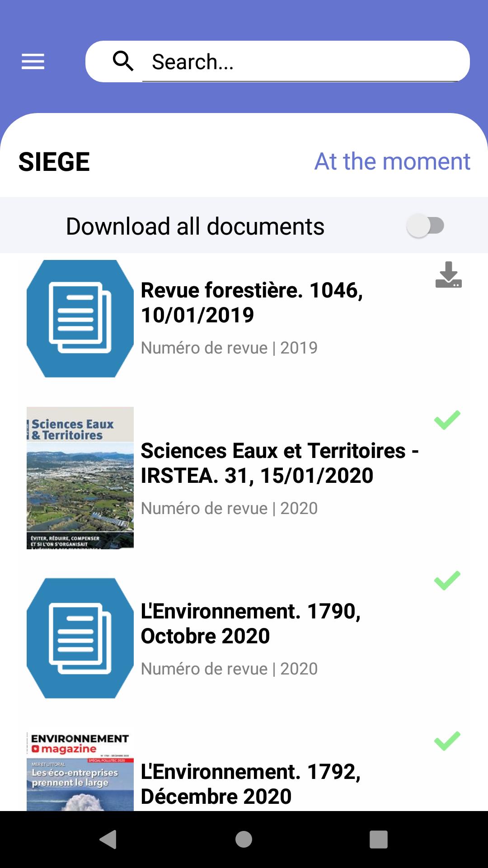Screen dimensions: 488x868
Task: Tap the Download all documents label
Action: (195, 226)
